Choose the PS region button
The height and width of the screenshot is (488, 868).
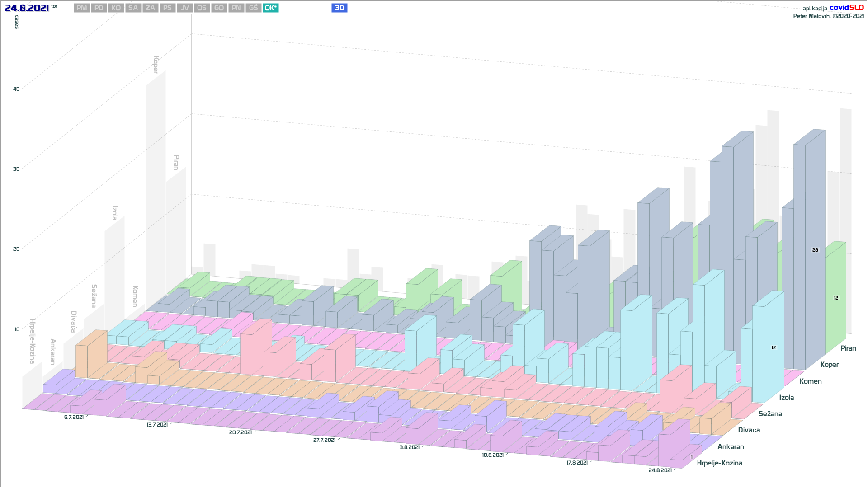point(167,8)
